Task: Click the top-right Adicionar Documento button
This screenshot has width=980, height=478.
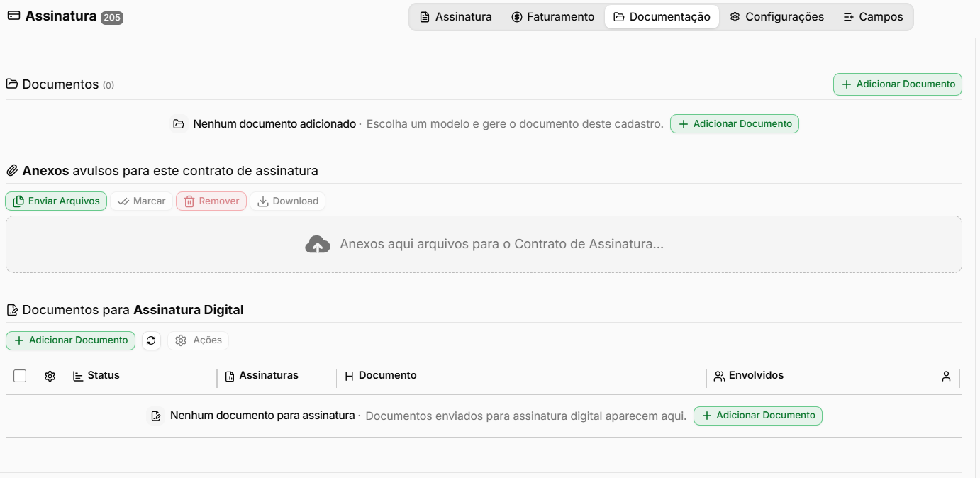Action: tap(898, 84)
